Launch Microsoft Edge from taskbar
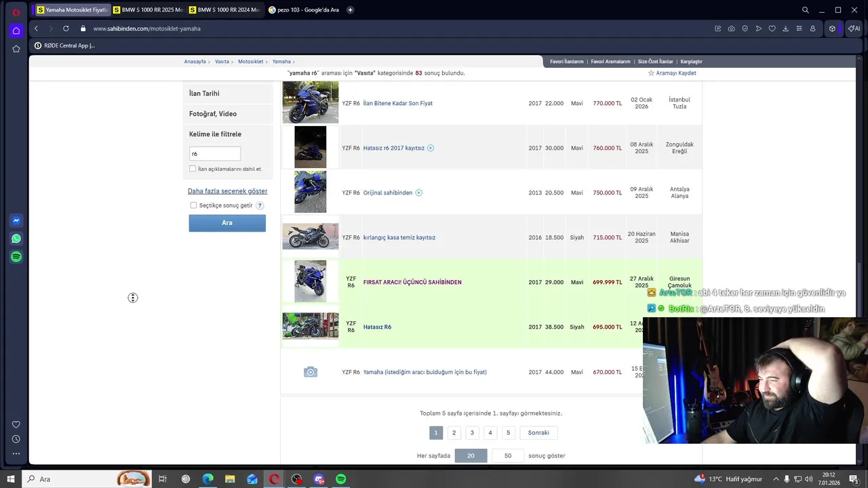Screen dimensions: 868x488 point(208,479)
